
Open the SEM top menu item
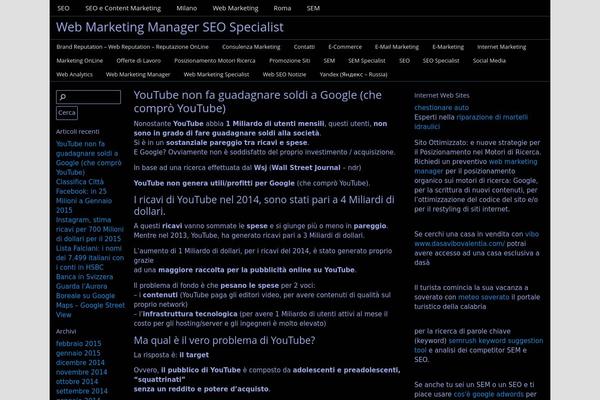(x=313, y=8)
